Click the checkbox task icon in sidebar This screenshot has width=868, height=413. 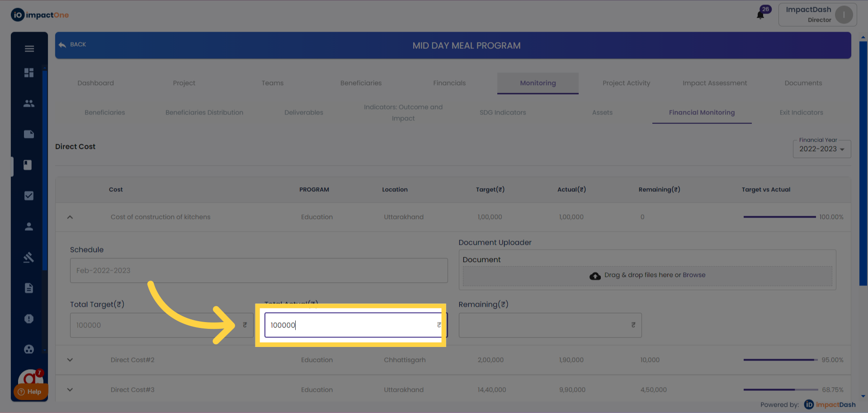[x=29, y=196]
